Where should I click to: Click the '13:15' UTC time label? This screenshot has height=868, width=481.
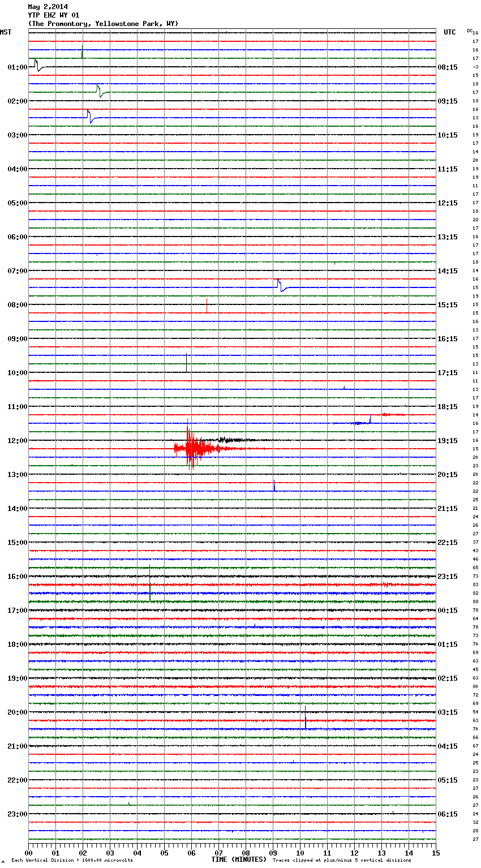point(448,237)
